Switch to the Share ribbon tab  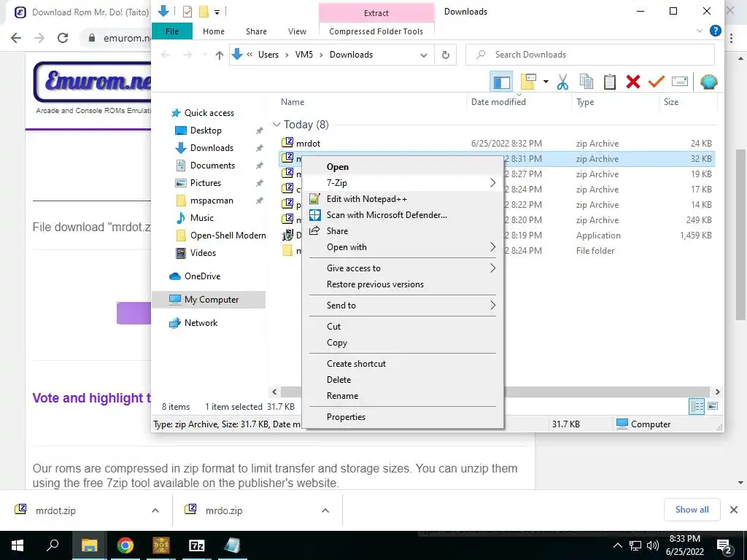tap(256, 31)
